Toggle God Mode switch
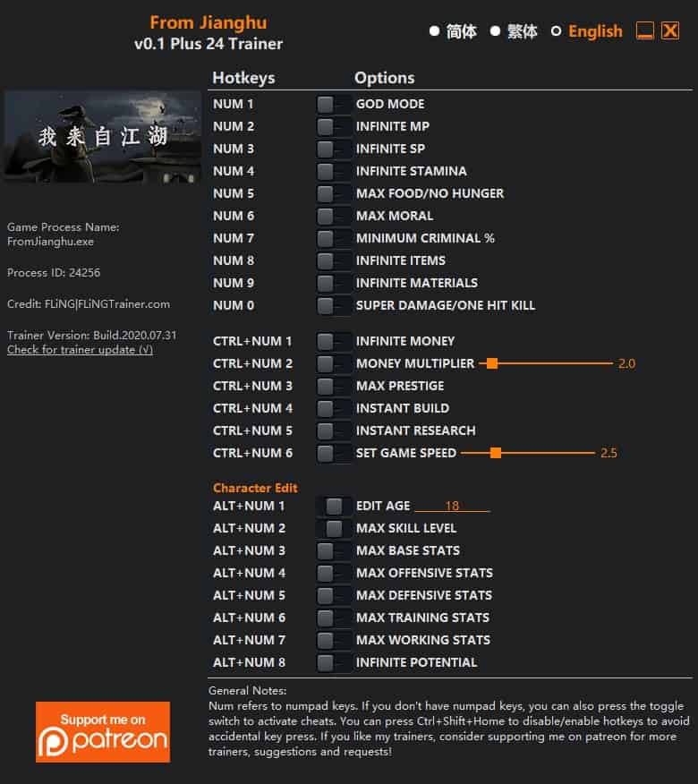Image resolution: width=698 pixels, height=784 pixels. [x=334, y=104]
